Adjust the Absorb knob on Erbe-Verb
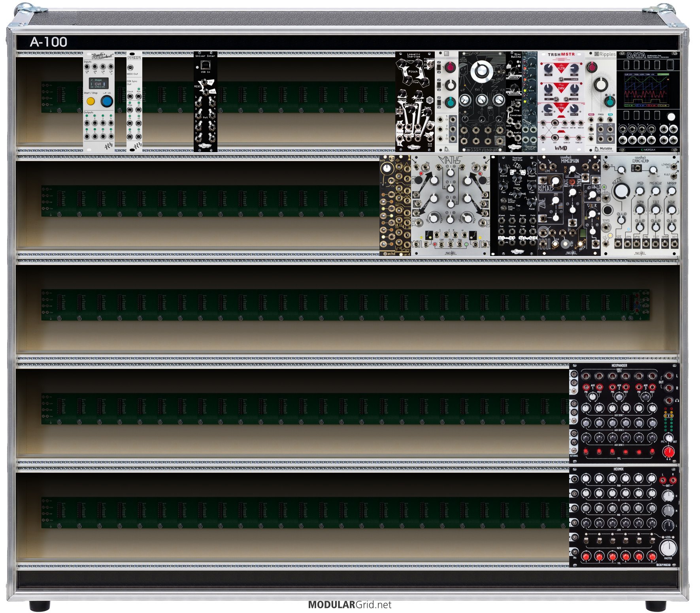700x613 pixels. click(x=671, y=191)
